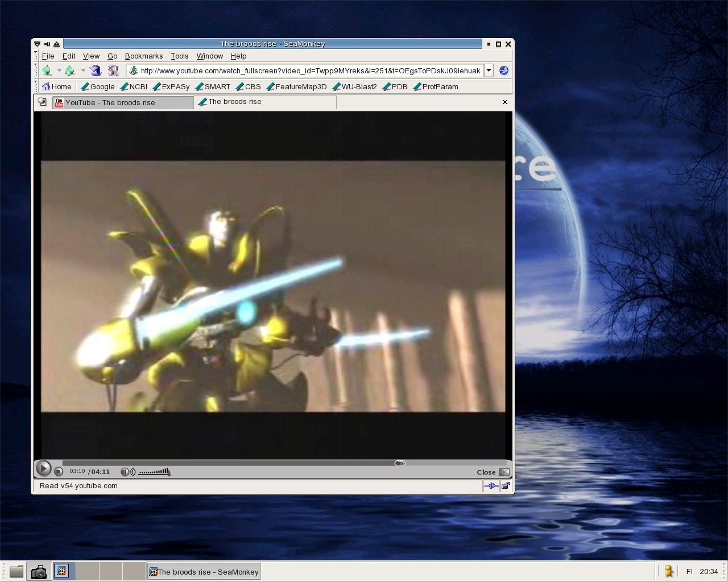Switch to The broods rise tab
Viewport: 728px width, 582px height.
click(266, 102)
